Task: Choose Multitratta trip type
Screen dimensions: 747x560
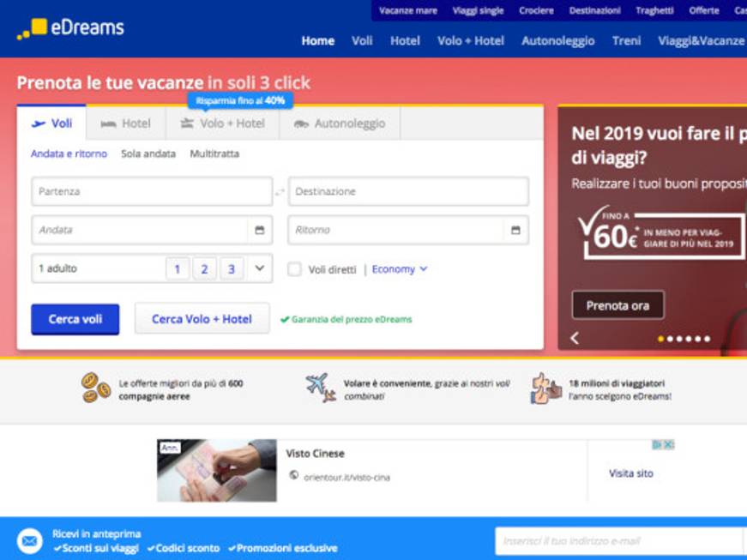Action: 214,154
